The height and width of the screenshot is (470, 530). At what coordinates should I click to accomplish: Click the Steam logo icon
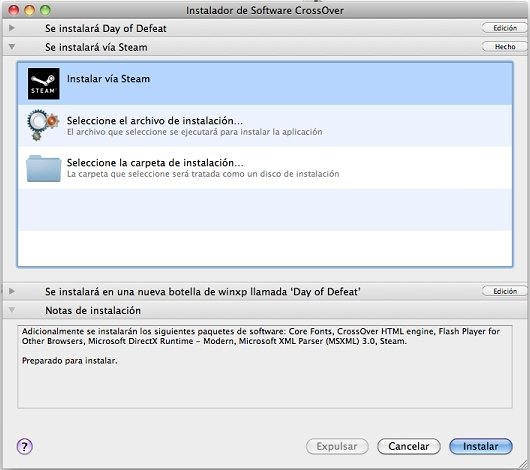(x=44, y=84)
